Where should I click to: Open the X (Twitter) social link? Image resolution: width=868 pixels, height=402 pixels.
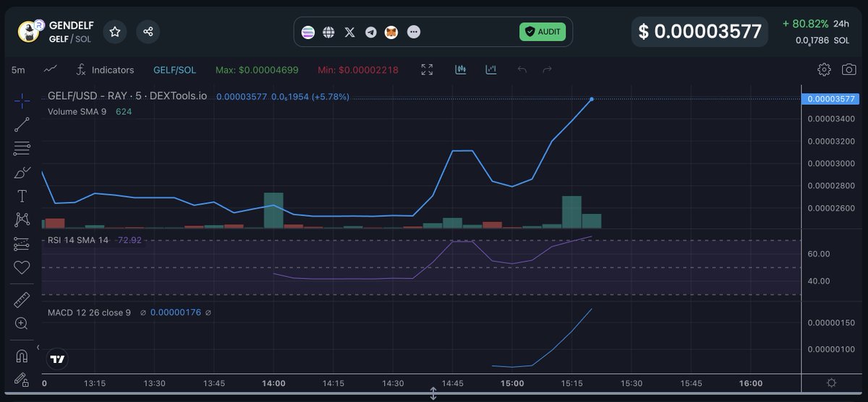[x=350, y=32]
